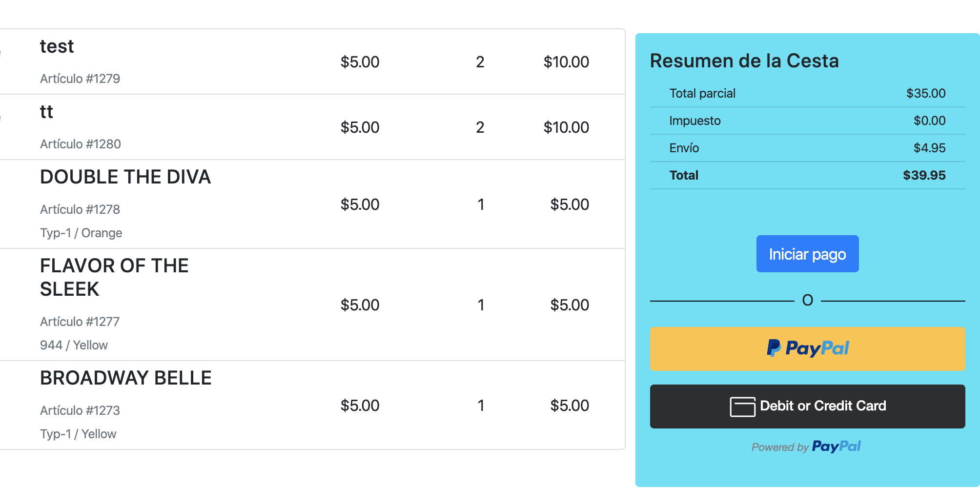Click the Envío $4.95 shipping amount
Screen dimensions: 980x488
click(929, 148)
